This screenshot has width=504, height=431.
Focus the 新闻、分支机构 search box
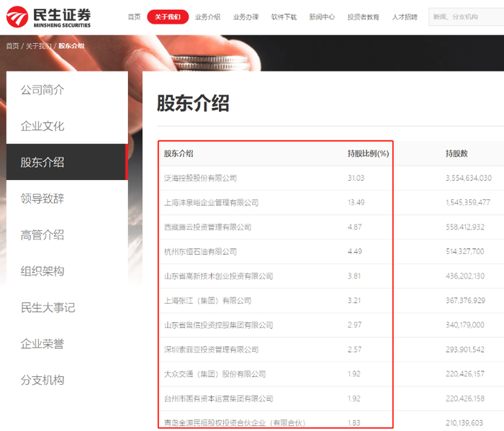point(466,17)
